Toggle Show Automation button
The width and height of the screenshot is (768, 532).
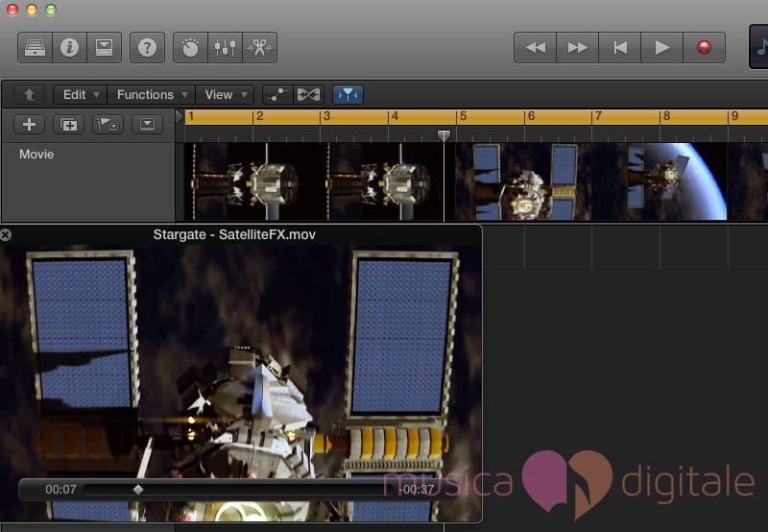click(x=277, y=94)
